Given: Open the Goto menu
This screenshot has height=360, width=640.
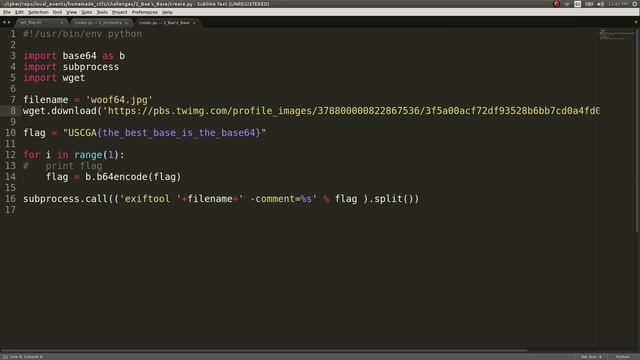Looking at the screenshot, I should coord(87,12).
